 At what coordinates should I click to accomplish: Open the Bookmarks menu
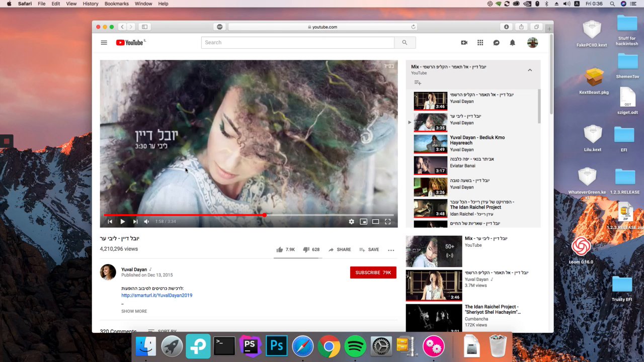click(x=117, y=4)
